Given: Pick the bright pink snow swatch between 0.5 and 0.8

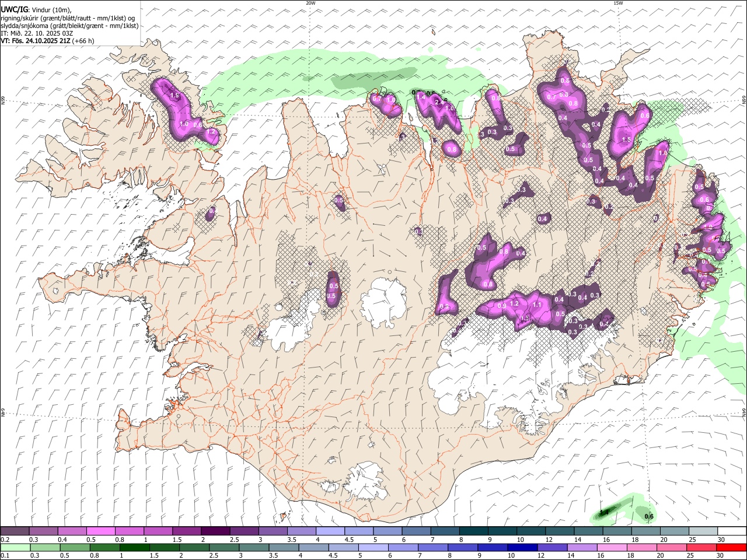Looking at the screenshot, I should (x=100, y=531).
